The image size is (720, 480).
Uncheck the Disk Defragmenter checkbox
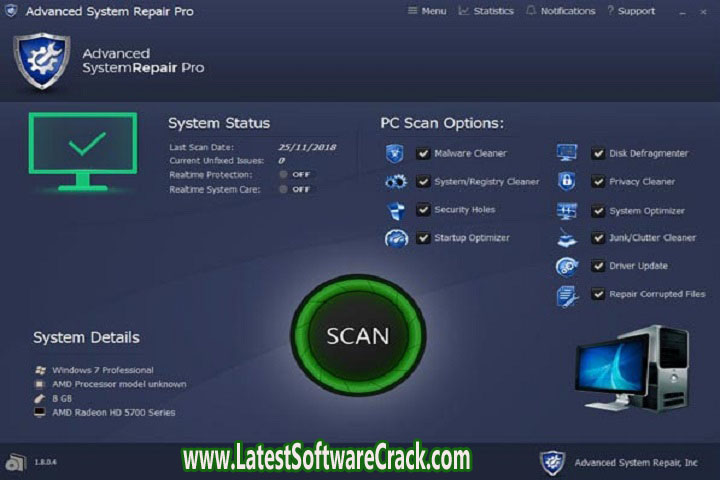click(x=597, y=154)
